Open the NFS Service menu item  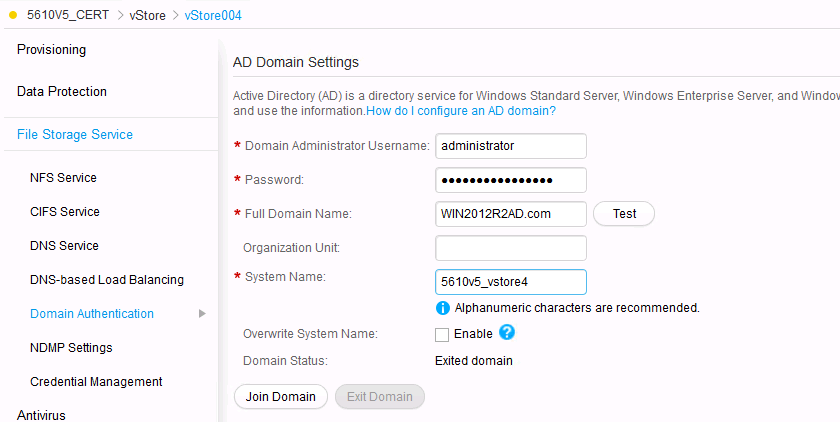(64, 178)
